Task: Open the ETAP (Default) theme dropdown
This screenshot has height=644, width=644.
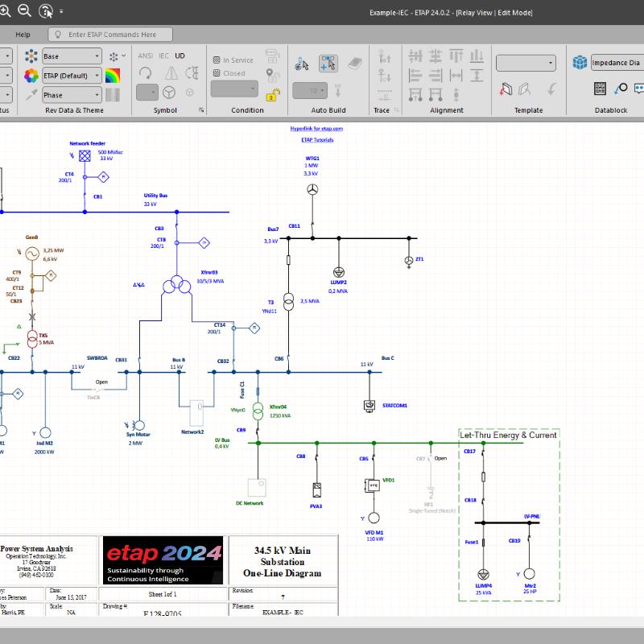Action: coord(72,76)
